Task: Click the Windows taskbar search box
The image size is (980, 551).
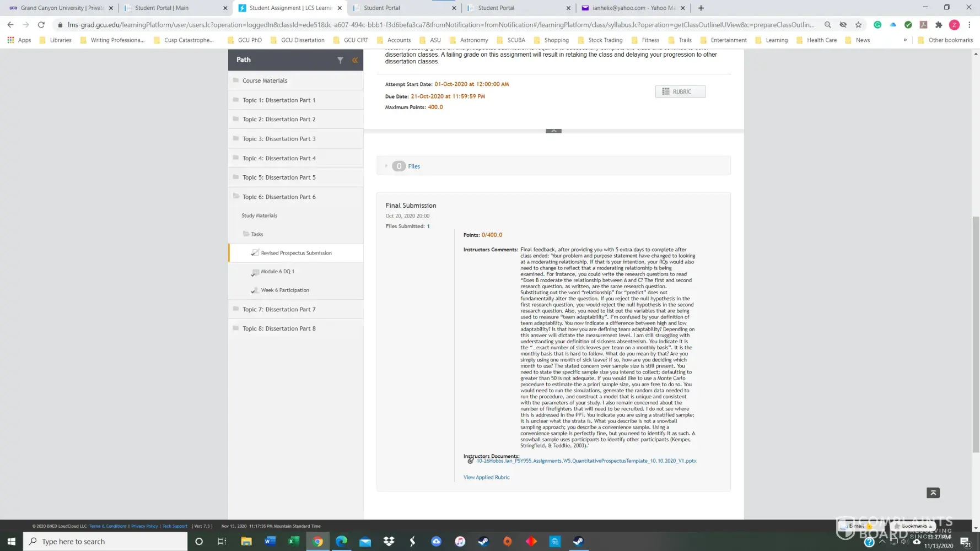Action: point(105,542)
